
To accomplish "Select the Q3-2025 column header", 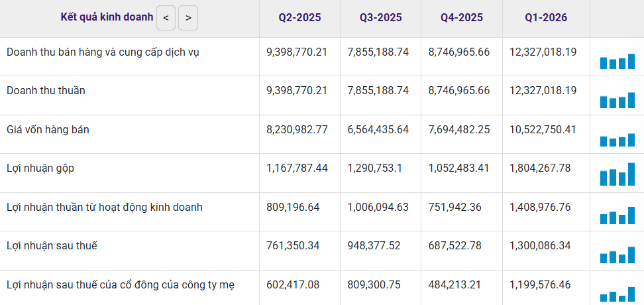I will [x=381, y=18].
